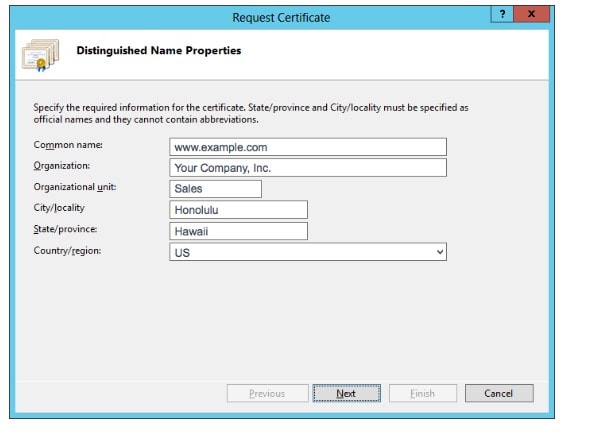Click the "State/province:" label
602x435 pixels.
pos(67,229)
